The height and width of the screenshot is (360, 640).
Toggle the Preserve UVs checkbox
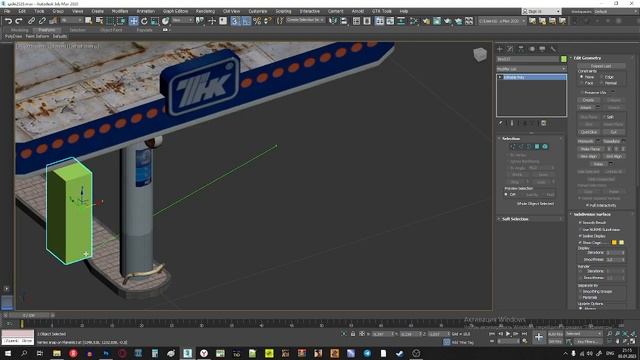click(582, 93)
